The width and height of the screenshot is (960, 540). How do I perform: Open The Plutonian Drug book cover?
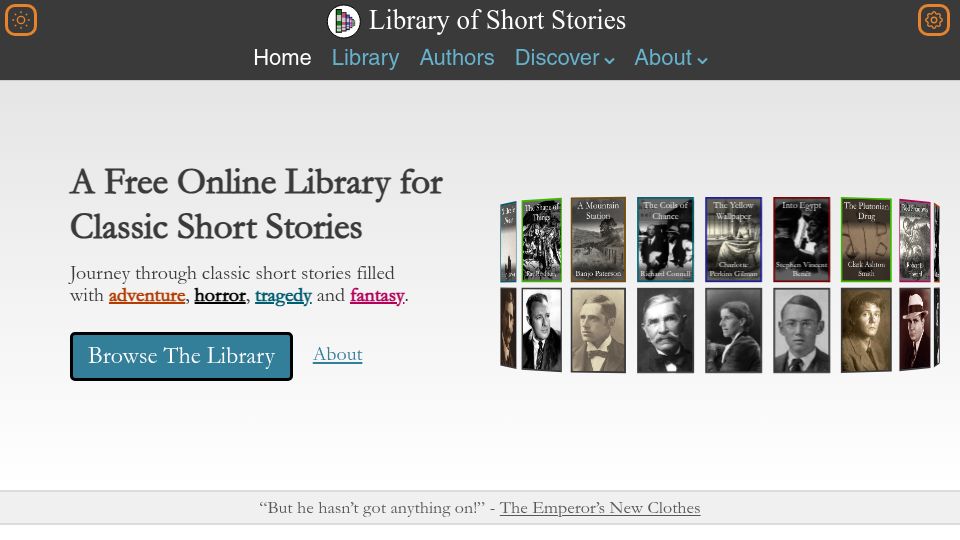(866, 239)
